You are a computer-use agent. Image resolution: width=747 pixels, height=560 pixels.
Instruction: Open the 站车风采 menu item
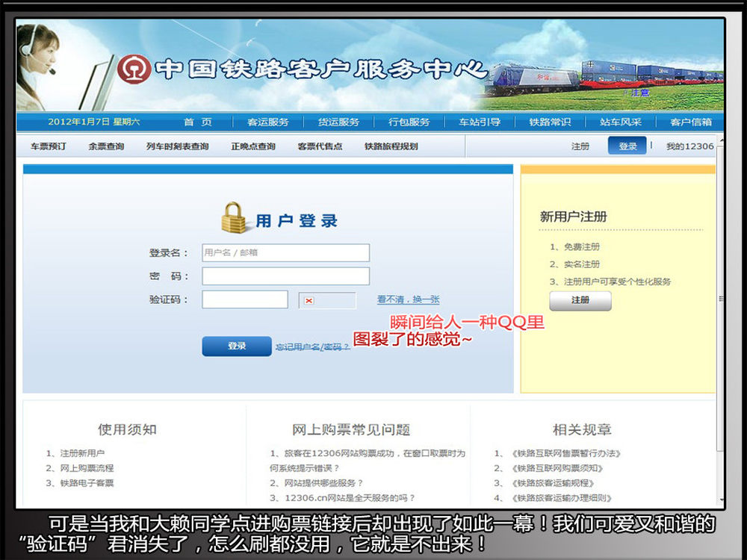(620, 122)
